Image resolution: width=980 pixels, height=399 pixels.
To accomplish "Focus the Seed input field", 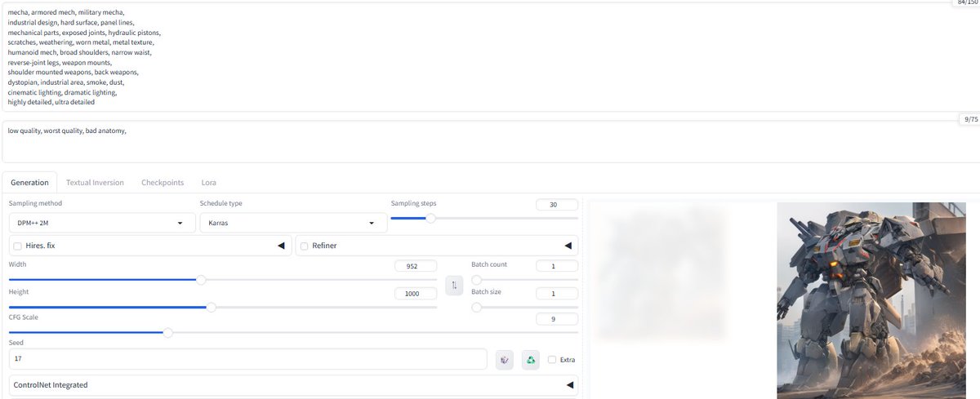I will pyautogui.click(x=248, y=359).
